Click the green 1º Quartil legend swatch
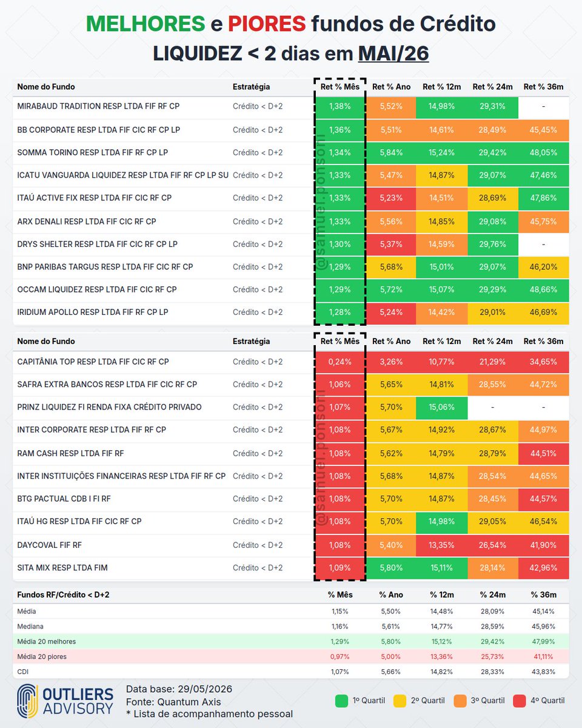This screenshot has width=582, height=728. 341,701
